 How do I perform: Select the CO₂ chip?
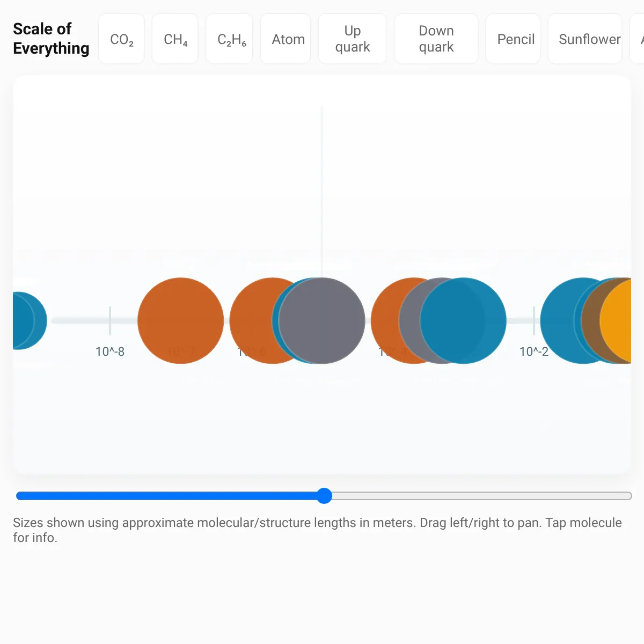(122, 39)
